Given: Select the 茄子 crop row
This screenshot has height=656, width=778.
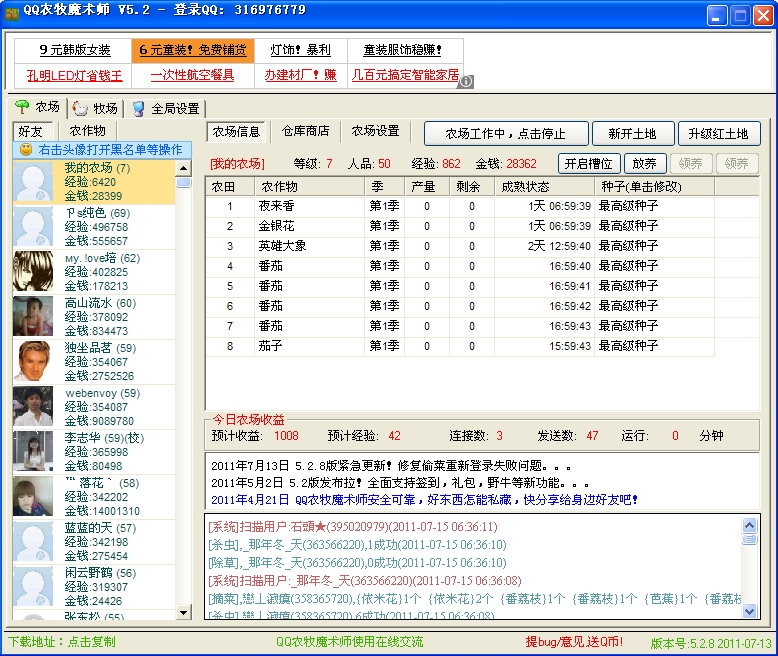Looking at the screenshot, I should tap(460, 346).
